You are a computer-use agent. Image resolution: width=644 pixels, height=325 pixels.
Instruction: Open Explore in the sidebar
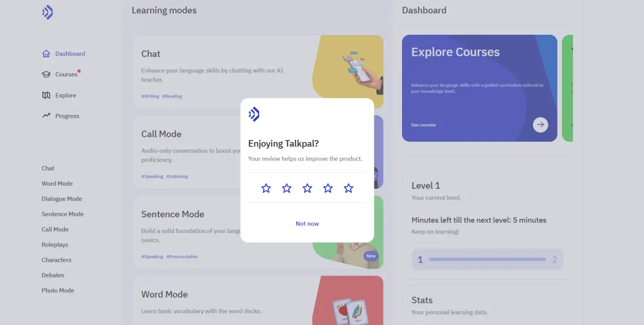pos(65,96)
